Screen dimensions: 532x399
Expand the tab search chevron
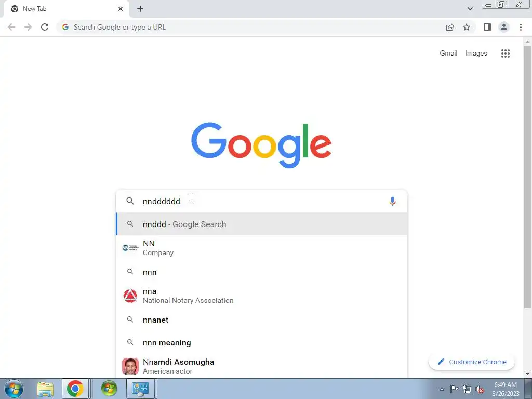click(470, 9)
